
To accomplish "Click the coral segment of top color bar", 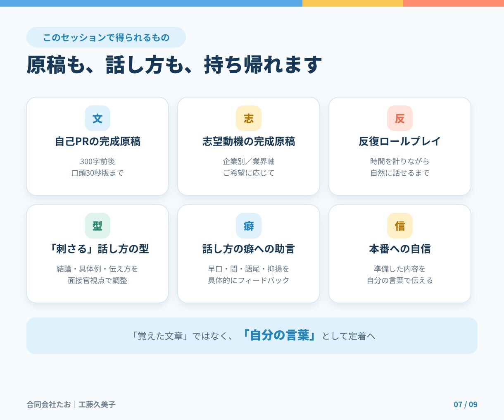I will tap(454, 3).
